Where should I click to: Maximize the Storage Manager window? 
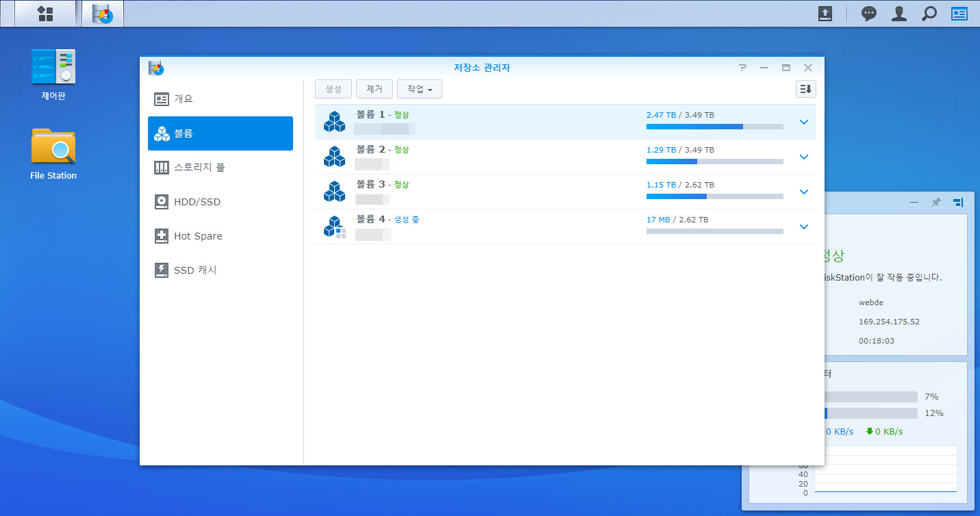point(786,68)
